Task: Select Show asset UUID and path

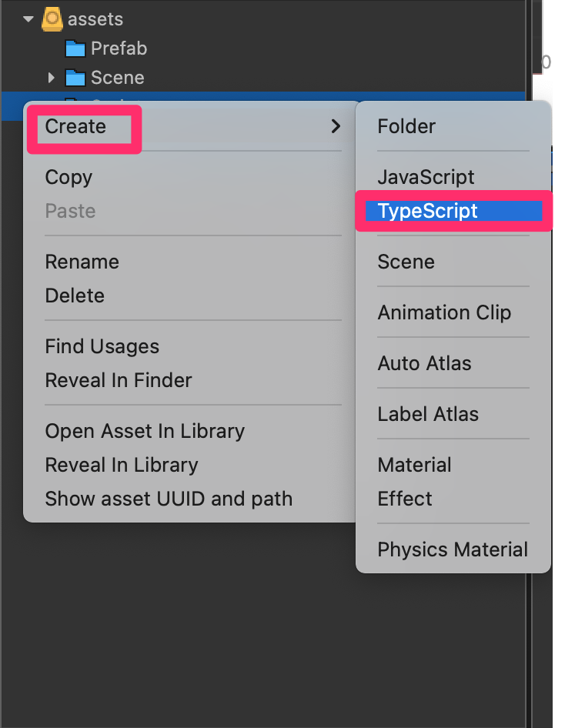Action: click(169, 499)
